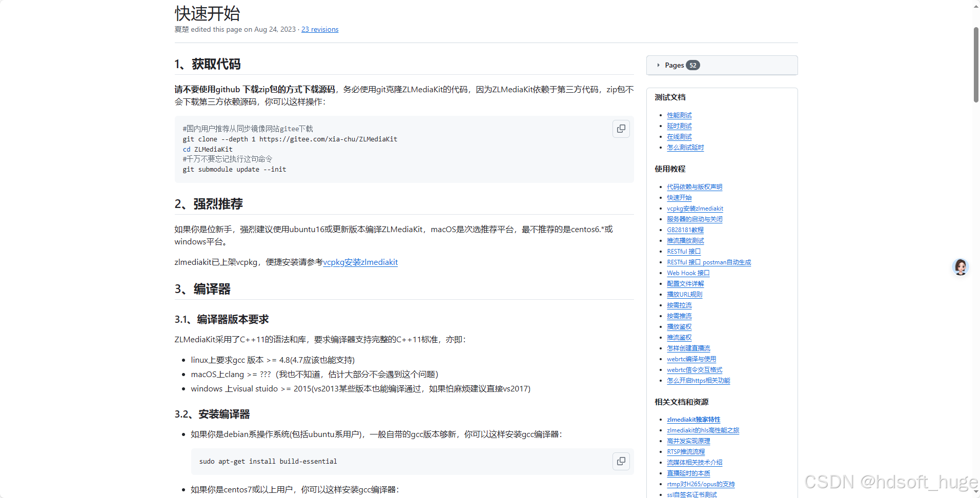This screenshot has height=498, width=980.
Task: Click the scrollbar up arrow
Action: [x=976, y=6]
